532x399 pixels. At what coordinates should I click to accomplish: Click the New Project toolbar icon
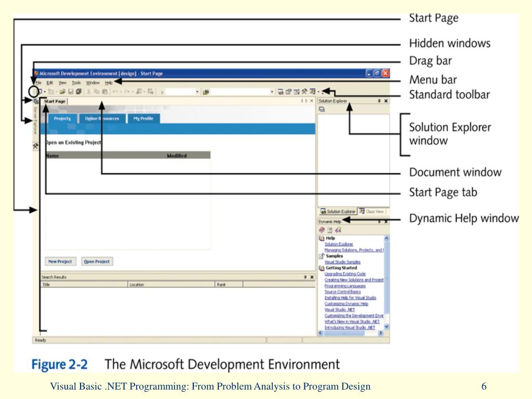(39, 91)
